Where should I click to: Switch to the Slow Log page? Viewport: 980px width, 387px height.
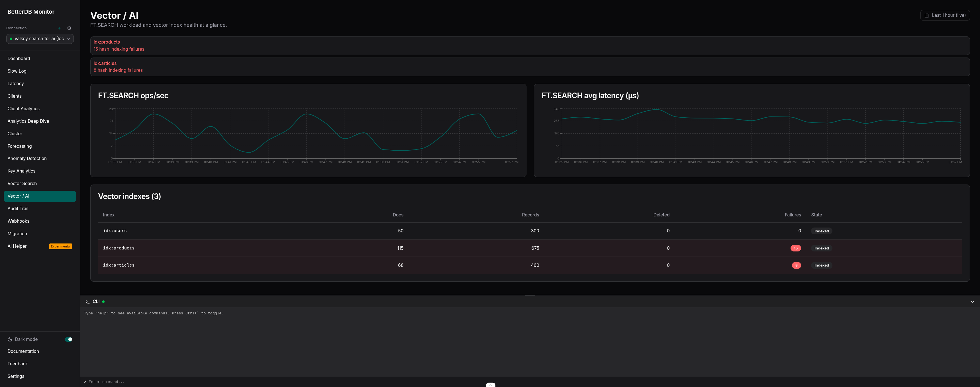tap(17, 71)
